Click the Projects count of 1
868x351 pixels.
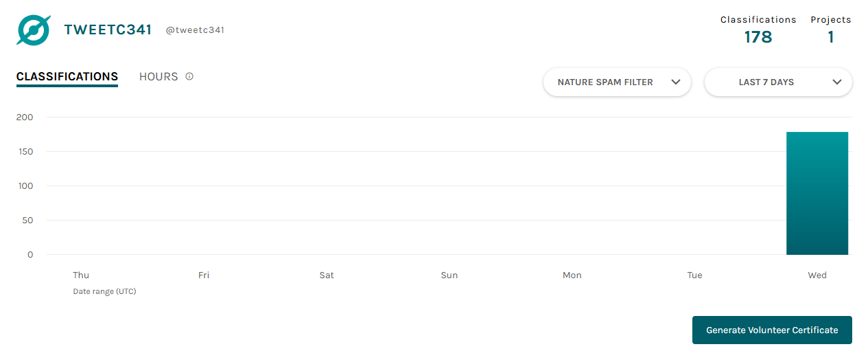click(x=831, y=37)
